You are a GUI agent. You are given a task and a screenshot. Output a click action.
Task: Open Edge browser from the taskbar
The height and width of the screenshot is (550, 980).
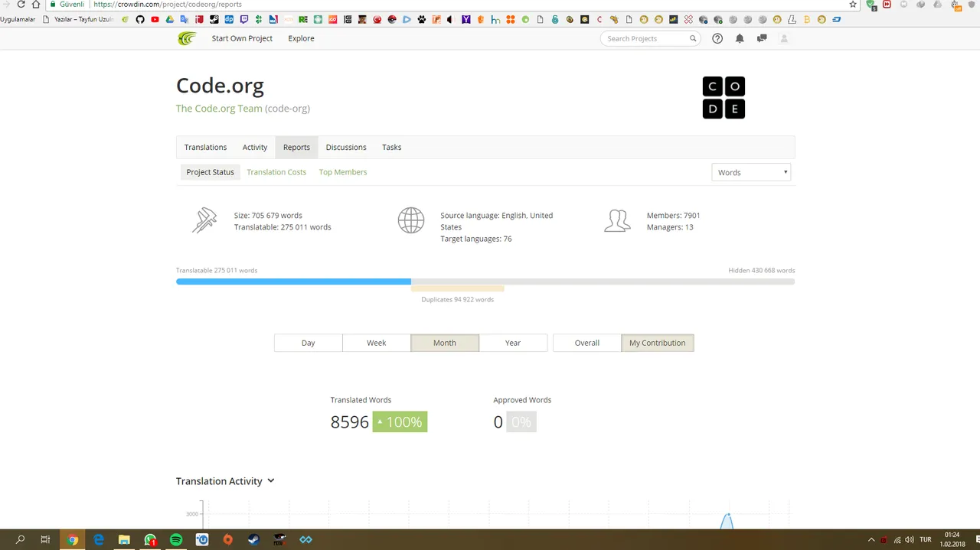tap(98, 539)
